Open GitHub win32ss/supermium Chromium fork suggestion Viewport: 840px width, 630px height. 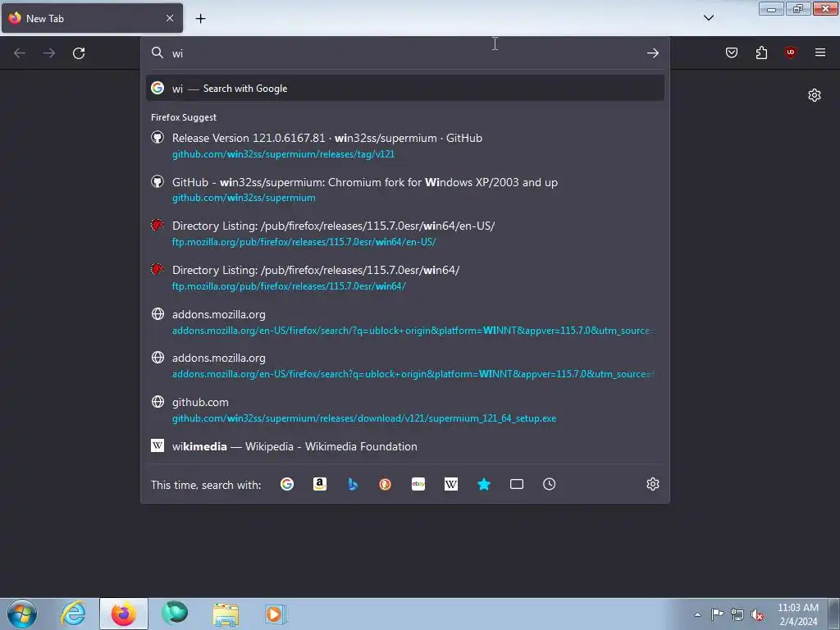point(405,189)
